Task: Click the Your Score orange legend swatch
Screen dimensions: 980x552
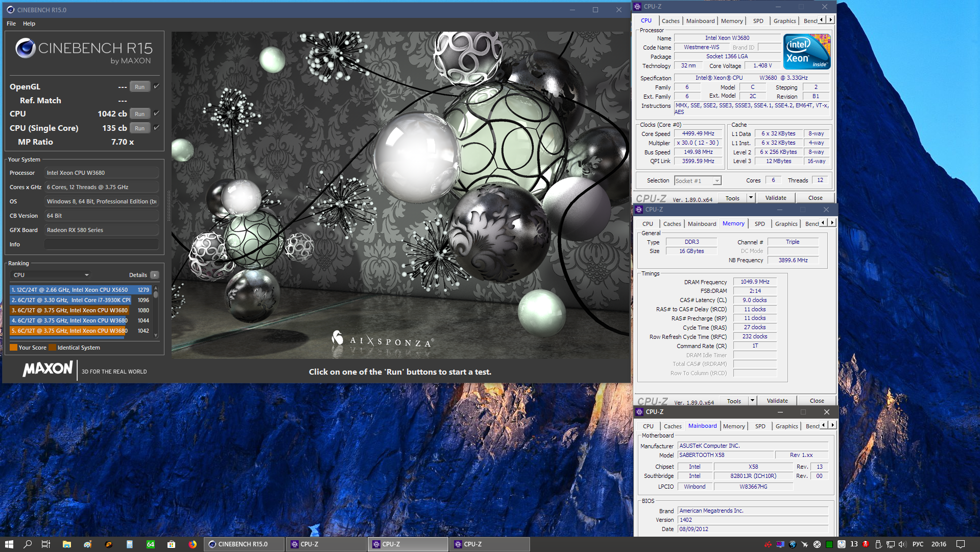Action: pyautogui.click(x=14, y=348)
